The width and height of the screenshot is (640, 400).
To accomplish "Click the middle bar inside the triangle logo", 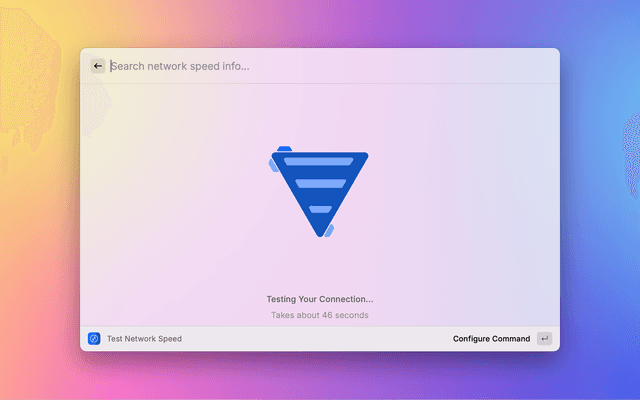I will coord(319,184).
